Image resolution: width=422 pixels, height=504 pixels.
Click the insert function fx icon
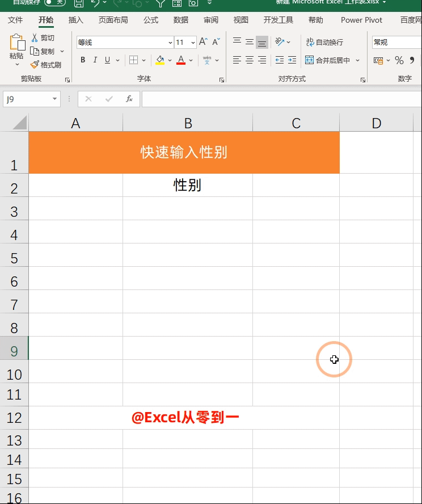tap(129, 99)
